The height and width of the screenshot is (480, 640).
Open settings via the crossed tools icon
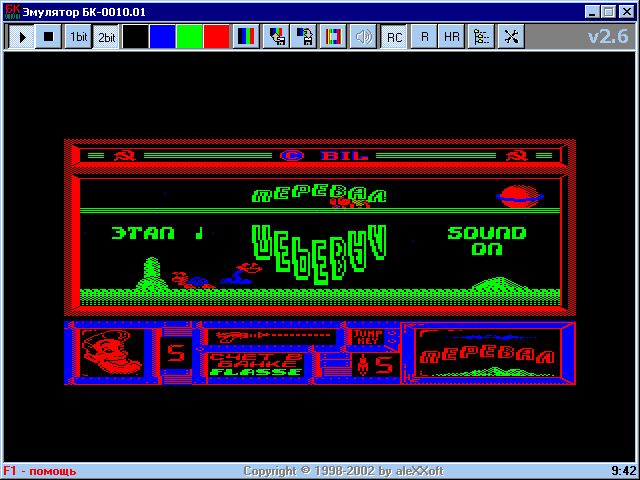[x=511, y=37]
